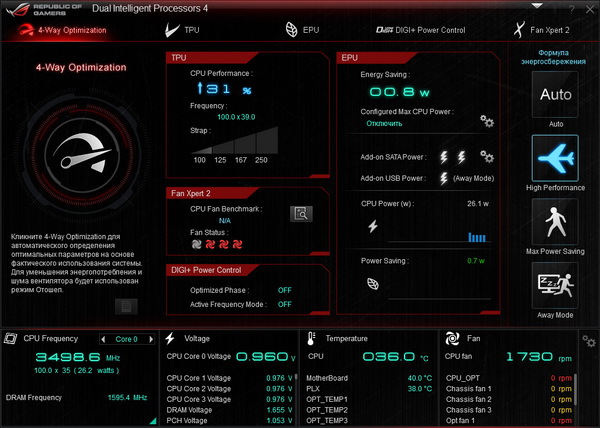The height and width of the screenshot is (428, 600).
Task: Click the third red fan status icon
Action: (224, 244)
